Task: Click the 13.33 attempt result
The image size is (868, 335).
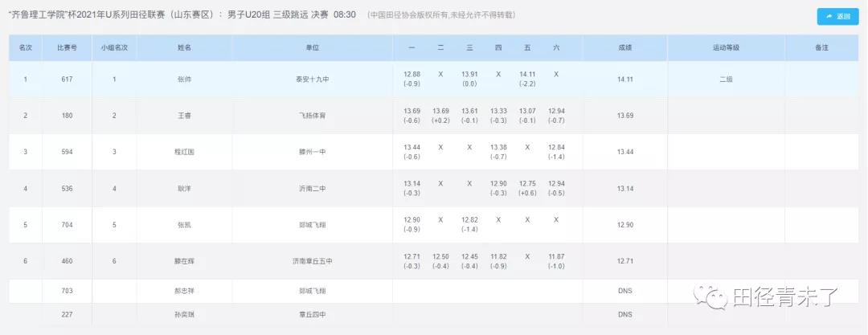Action: click(x=498, y=111)
